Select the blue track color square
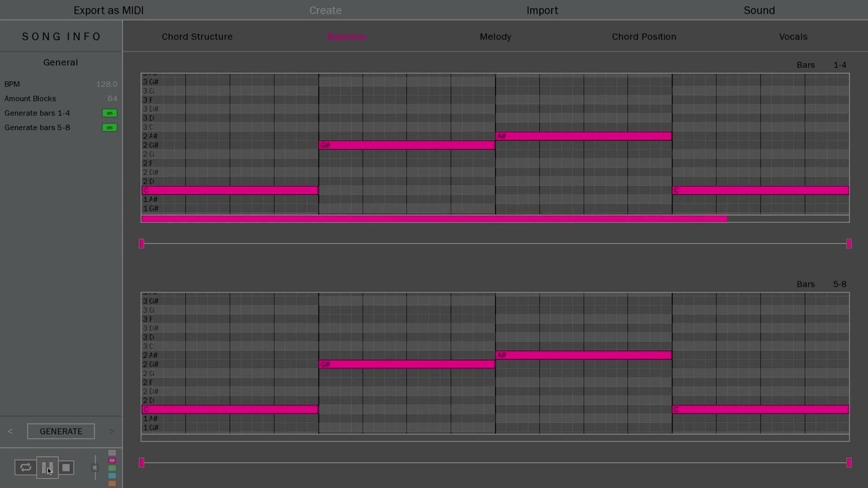Screen dimensions: 868x488 tap(112, 476)
